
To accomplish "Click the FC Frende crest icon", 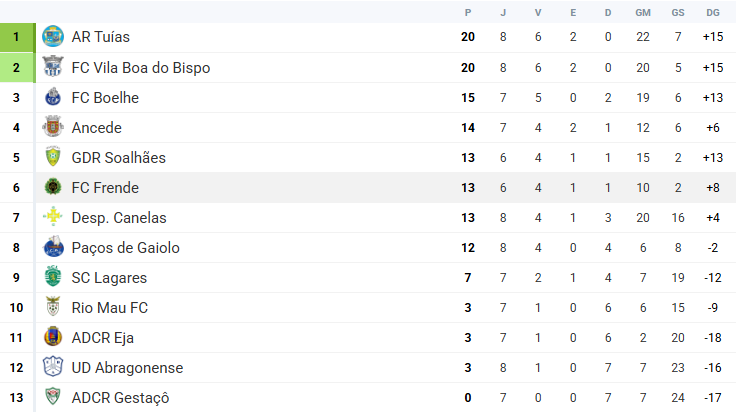I will (53, 188).
